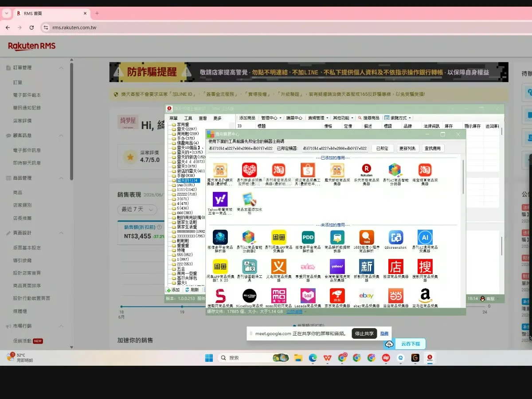Viewport: 532px width, 399px height.
Task: Stop screen sharing with 停止共享 button
Action: [364, 333]
